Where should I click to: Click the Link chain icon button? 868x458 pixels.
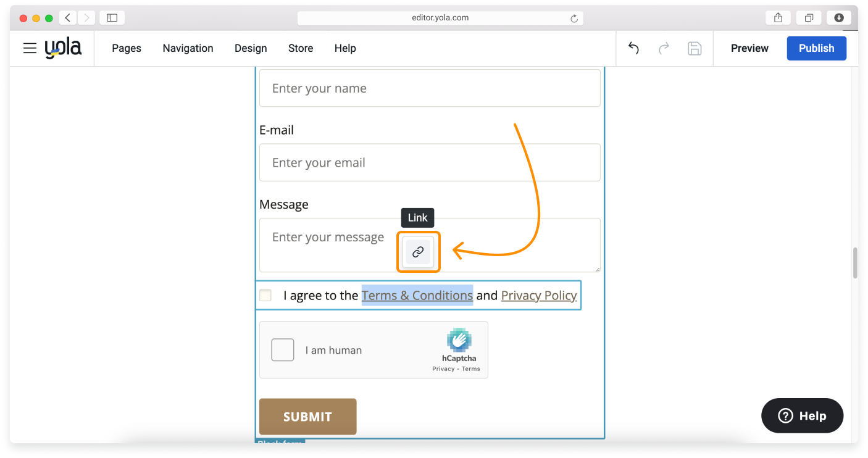point(418,252)
